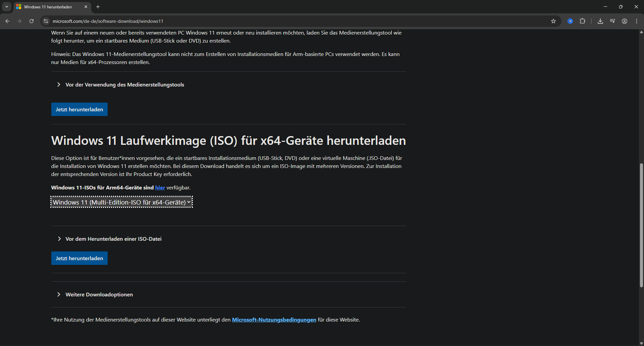Open the Downloads icon in the toolbar

tap(600, 21)
